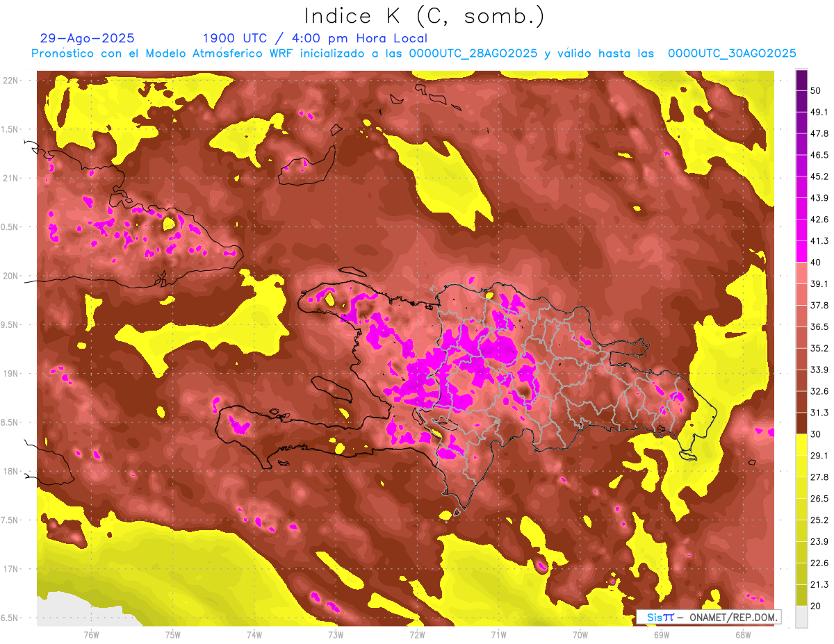Viewport: 834px width, 644px height.
Task: Click the '20' colorbar label
Action: 816,606
